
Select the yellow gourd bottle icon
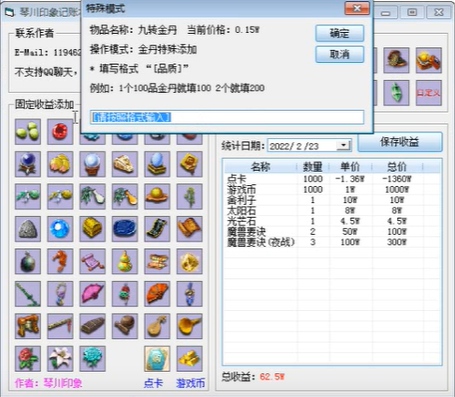coord(125,261)
